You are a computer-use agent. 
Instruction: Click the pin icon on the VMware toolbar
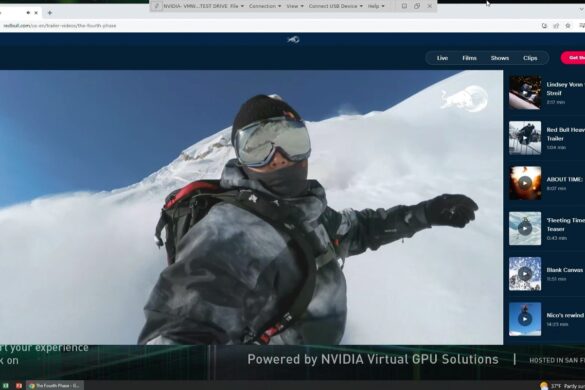[x=157, y=6]
